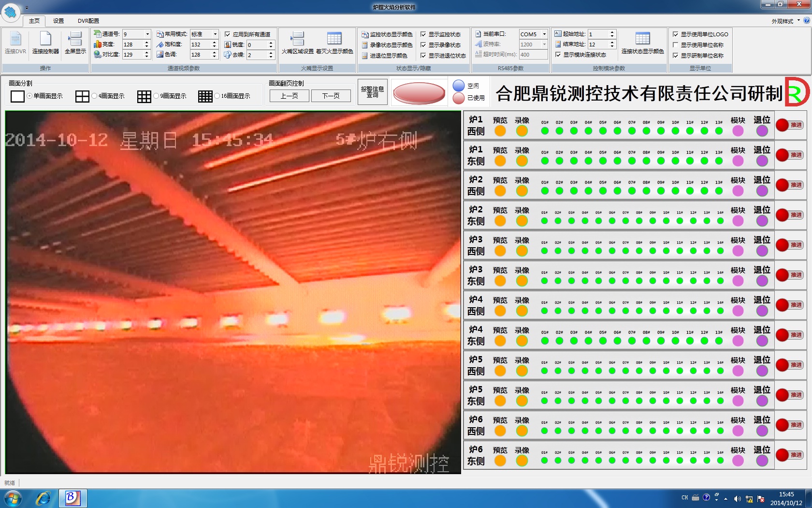Click 炉3西侧 退位 purple indicator
Viewport: 812px width, 508px height.
[x=762, y=251]
